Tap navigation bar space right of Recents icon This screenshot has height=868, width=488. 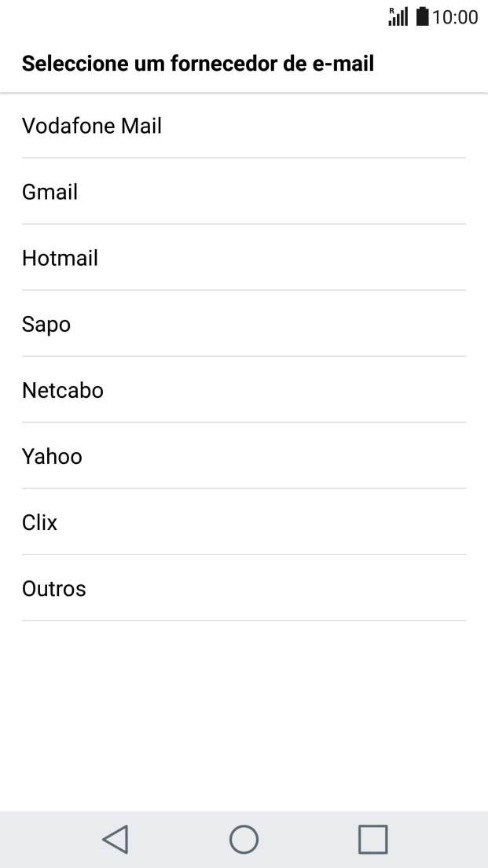440,839
